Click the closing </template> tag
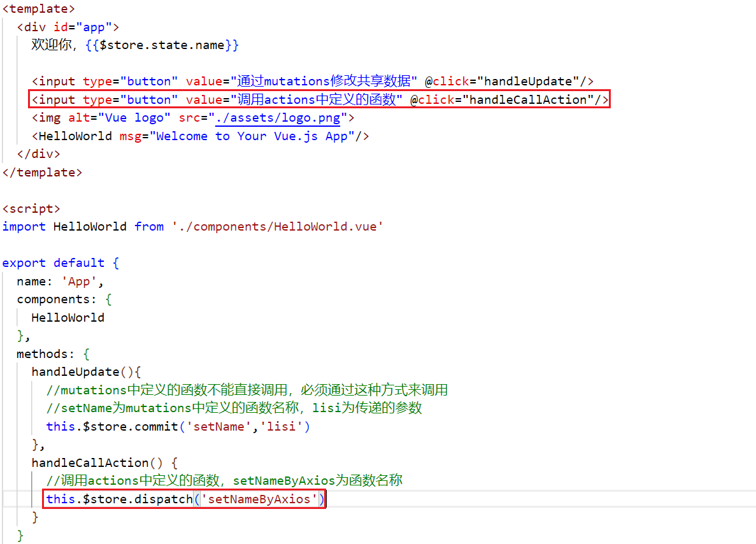 click(x=42, y=173)
